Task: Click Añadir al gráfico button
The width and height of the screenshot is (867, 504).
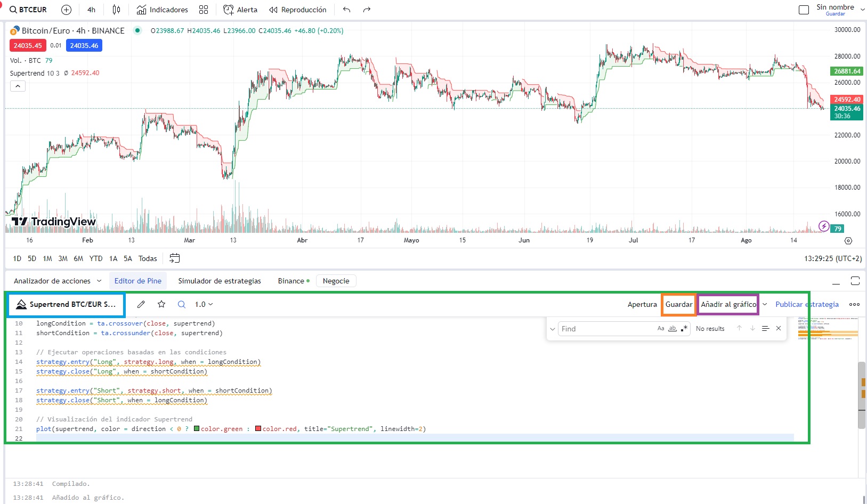Action: pos(728,304)
